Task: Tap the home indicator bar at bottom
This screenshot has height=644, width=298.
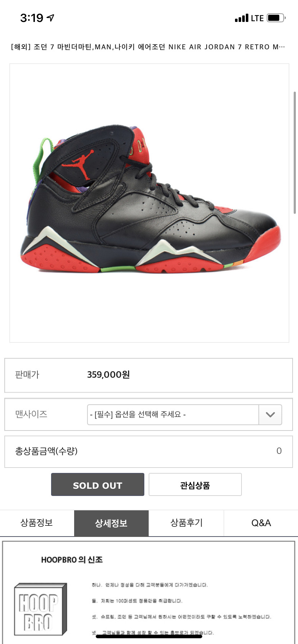Action: [149, 636]
